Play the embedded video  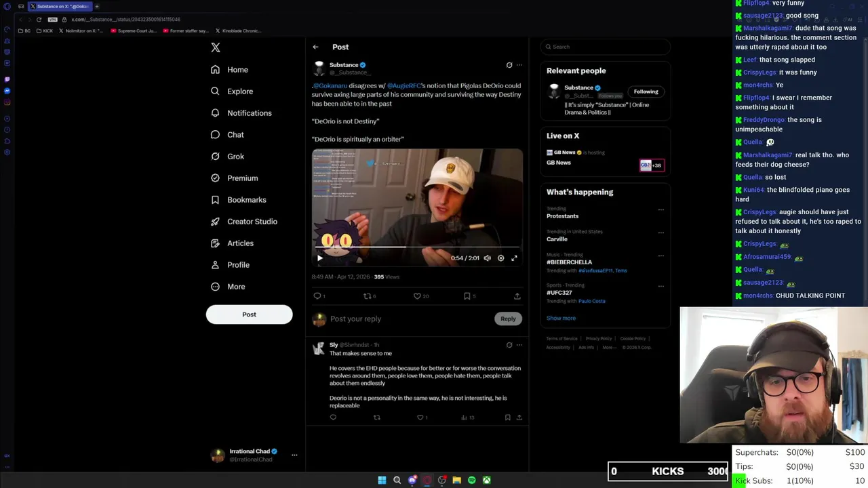click(x=320, y=258)
